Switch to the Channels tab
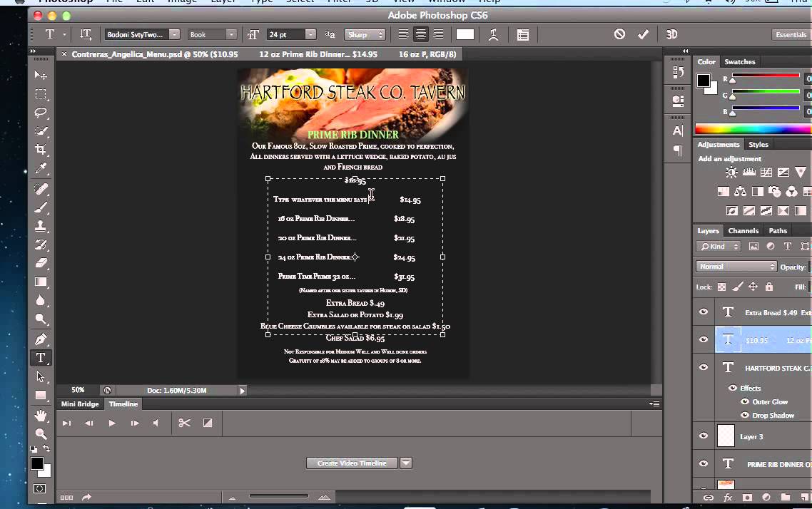 (743, 231)
